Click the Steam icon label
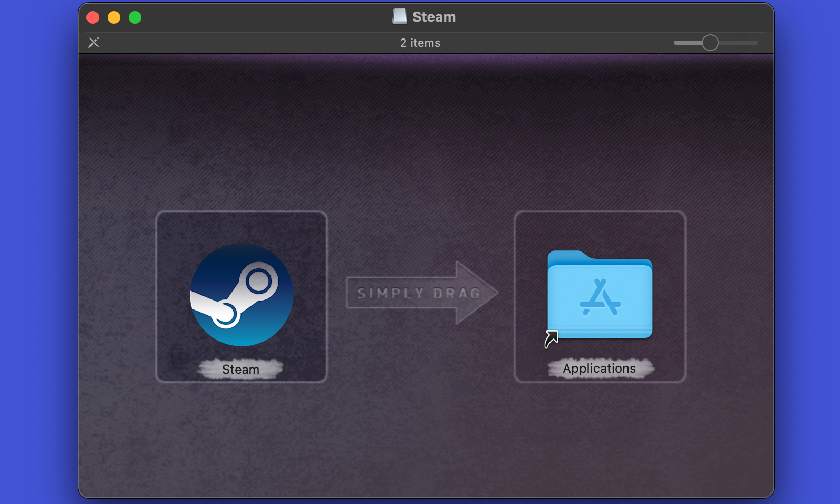840x504 pixels. click(x=240, y=369)
